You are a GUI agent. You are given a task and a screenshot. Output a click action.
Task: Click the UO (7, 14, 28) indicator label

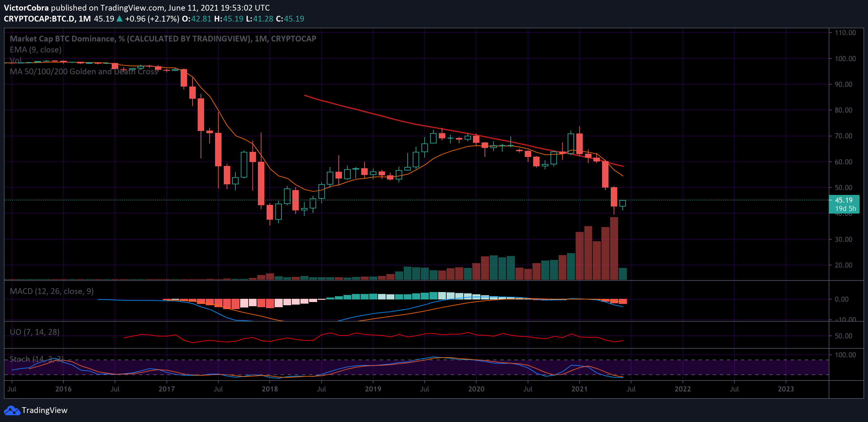pyautogui.click(x=35, y=332)
